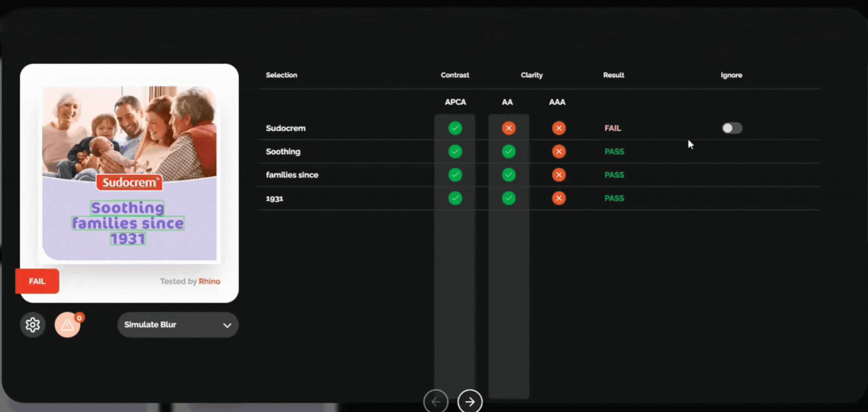The image size is (868, 412).
Task: Click the PASS result for families since
Action: click(614, 175)
